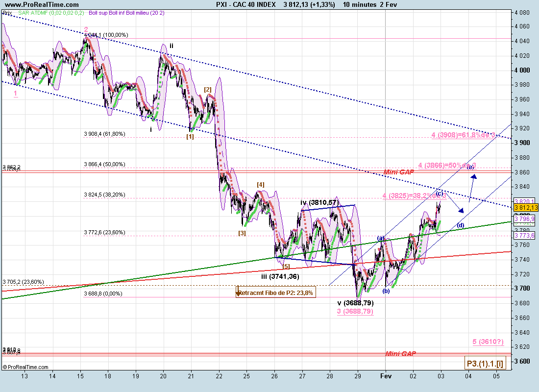Click the 'P3.(1).1.[i]' wave count box

tap(485, 363)
